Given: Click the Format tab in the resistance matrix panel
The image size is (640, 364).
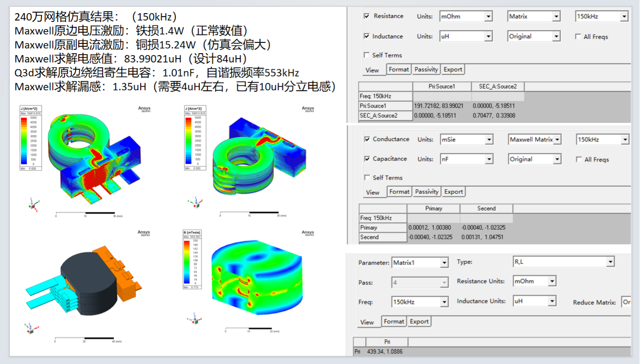Looking at the screenshot, I should [399, 70].
